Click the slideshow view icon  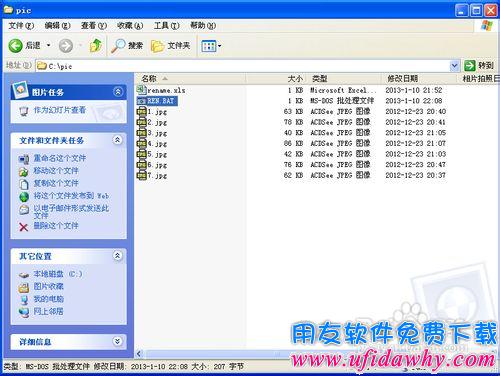[24, 111]
